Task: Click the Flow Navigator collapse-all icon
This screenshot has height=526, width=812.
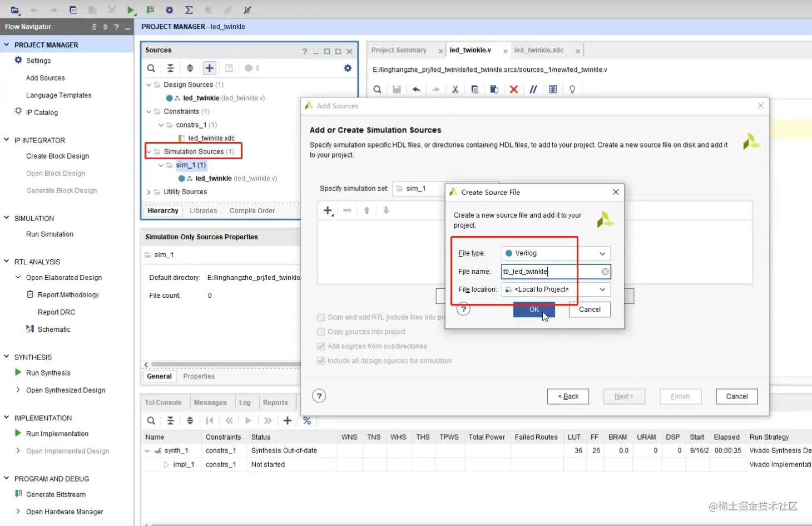Action: tap(94, 27)
